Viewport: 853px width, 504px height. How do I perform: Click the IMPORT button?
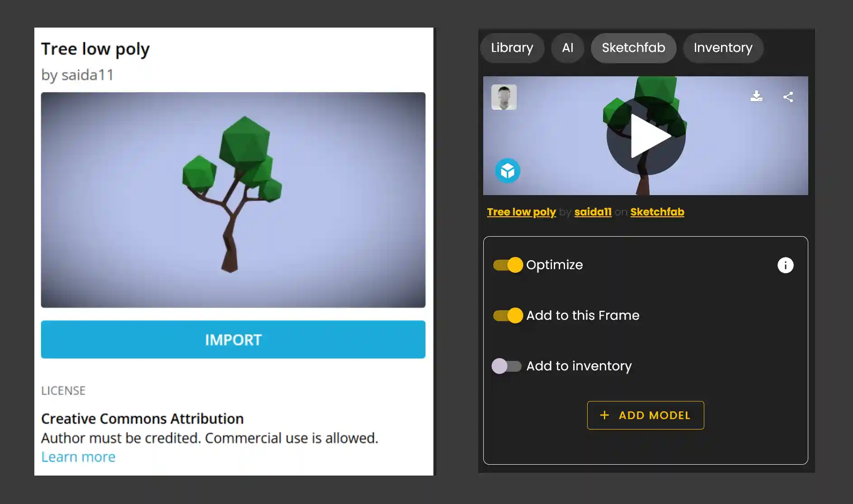pyautogui.click(x=233, y=340)
